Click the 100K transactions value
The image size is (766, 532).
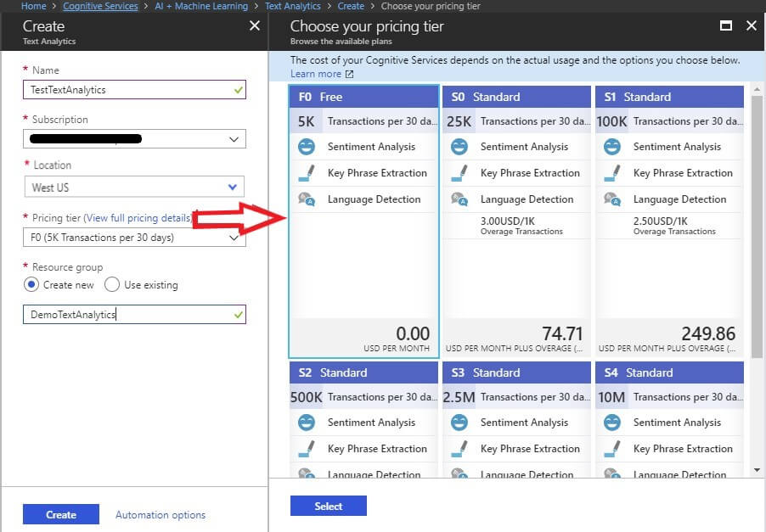coord(611,121)
